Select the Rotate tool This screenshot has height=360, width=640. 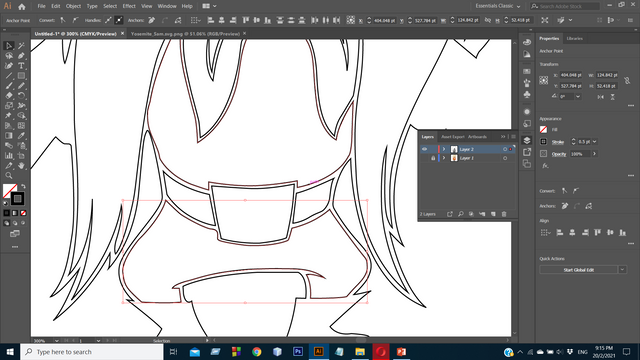(21, 96)
